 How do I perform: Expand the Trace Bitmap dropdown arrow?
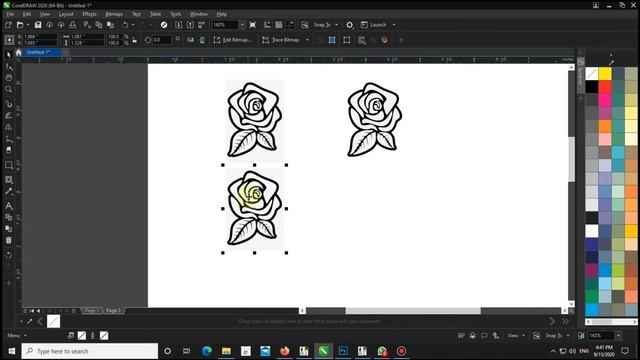[307, 40]
